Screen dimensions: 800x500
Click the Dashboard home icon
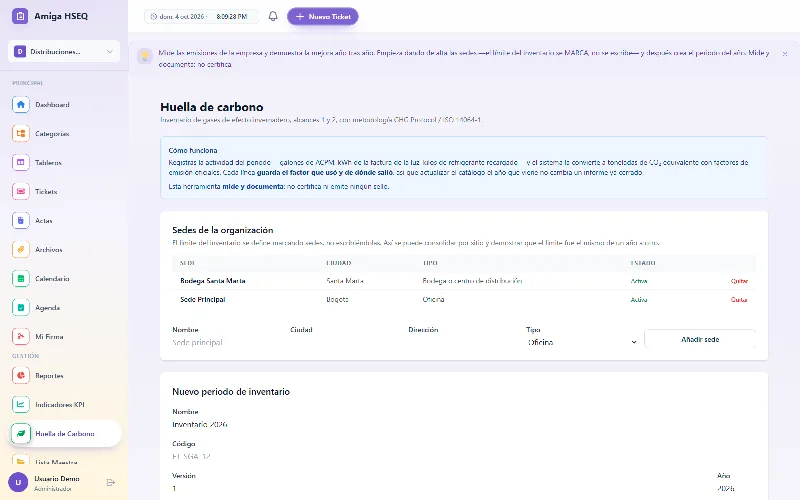[x=20, y=105]
